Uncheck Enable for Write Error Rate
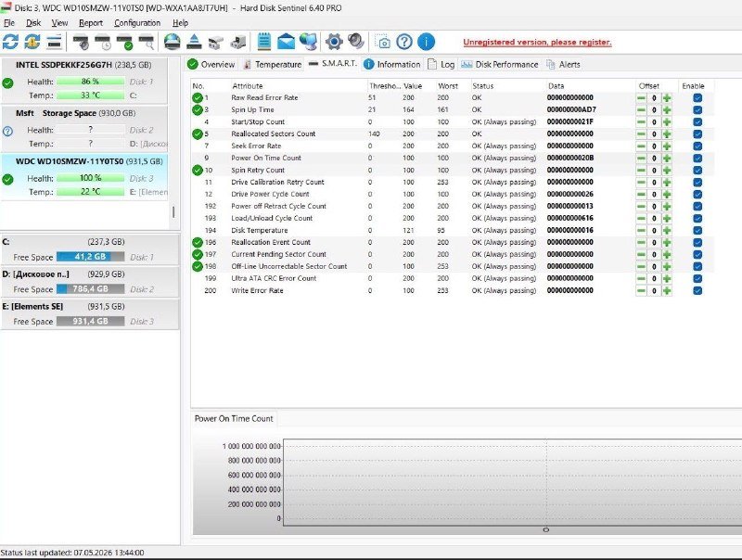742x560 pixels. point(697,290)
